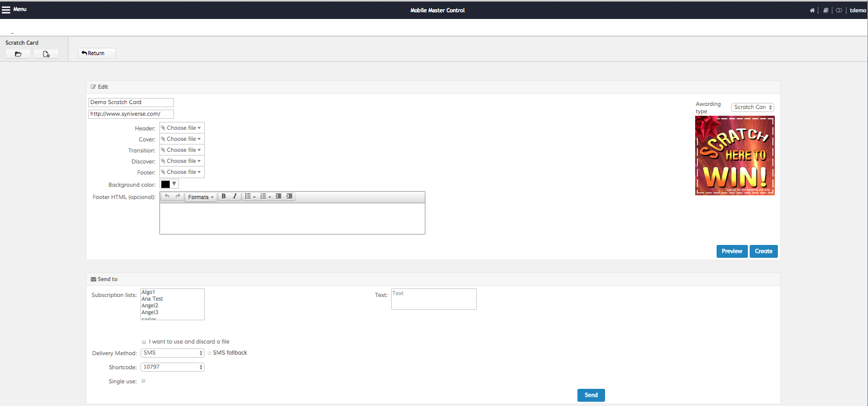Expand the Awarding type dropdown
The width and height of the screenshot is (868, 406).
tap(753, 107)
